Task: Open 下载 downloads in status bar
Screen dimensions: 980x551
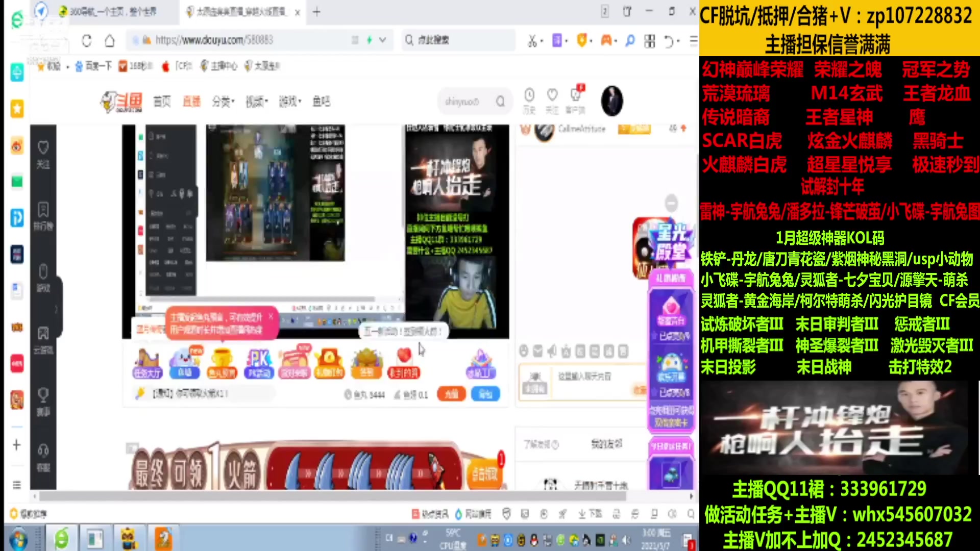Action: (x=591, y=514)
